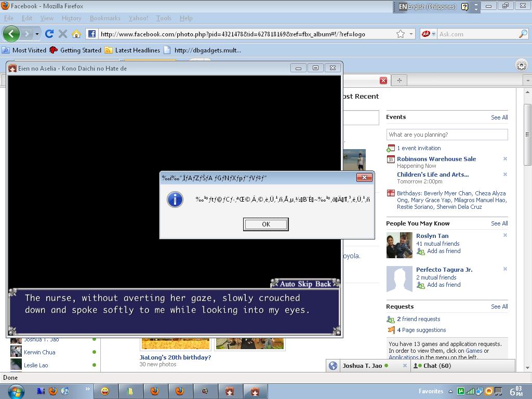Click Auto in the game window

coord(287,284)
